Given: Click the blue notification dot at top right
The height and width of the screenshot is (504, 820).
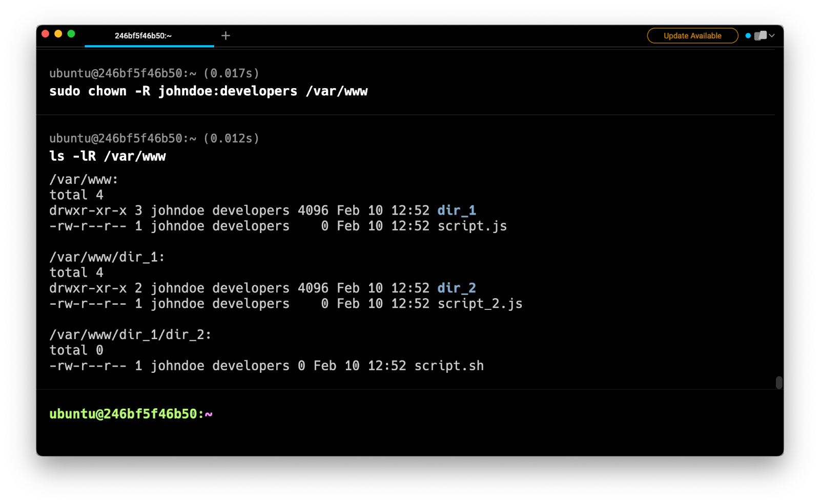Looking at the screenshot, I should coord(747,35).
